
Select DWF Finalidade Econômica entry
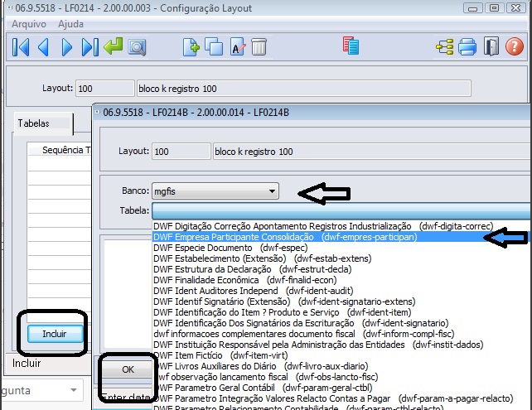tap(341, 280)
